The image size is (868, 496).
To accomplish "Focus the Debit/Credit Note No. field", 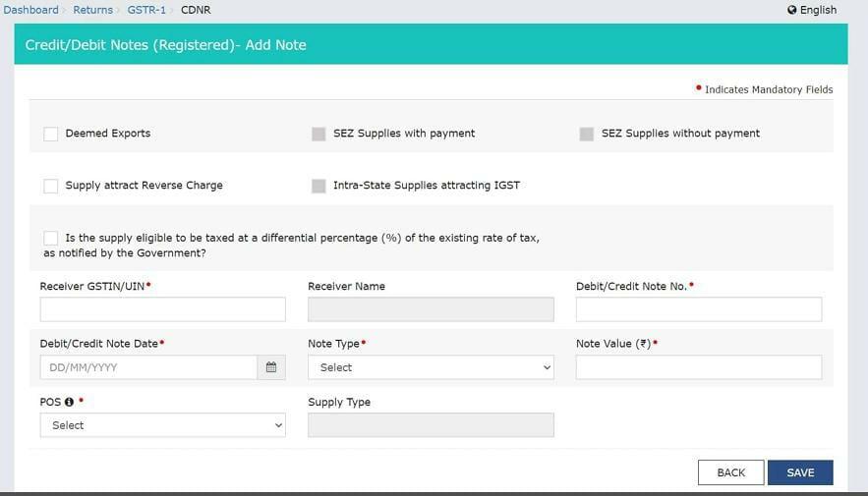I will [699, 309].
